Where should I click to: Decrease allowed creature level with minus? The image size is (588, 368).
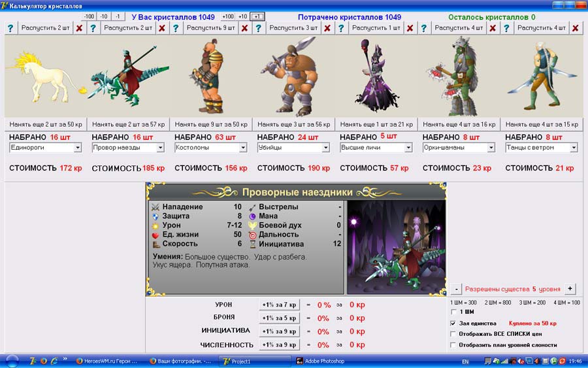tap(456, 289)
